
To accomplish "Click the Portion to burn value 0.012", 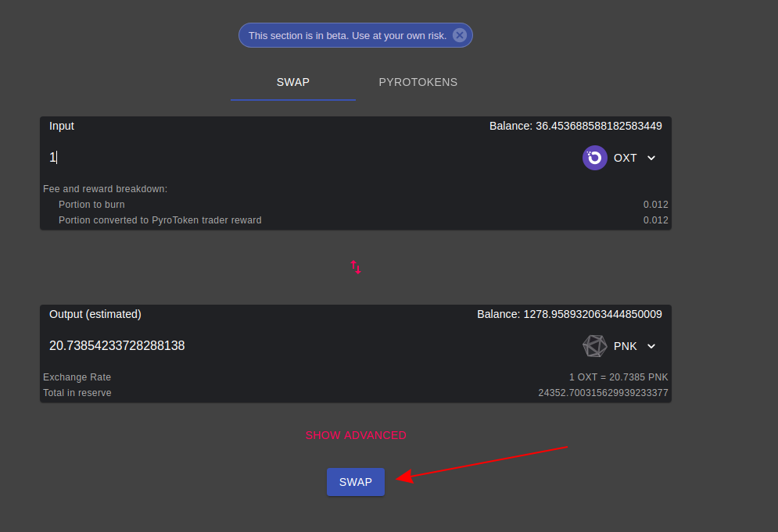I will [x=655, y=204].
